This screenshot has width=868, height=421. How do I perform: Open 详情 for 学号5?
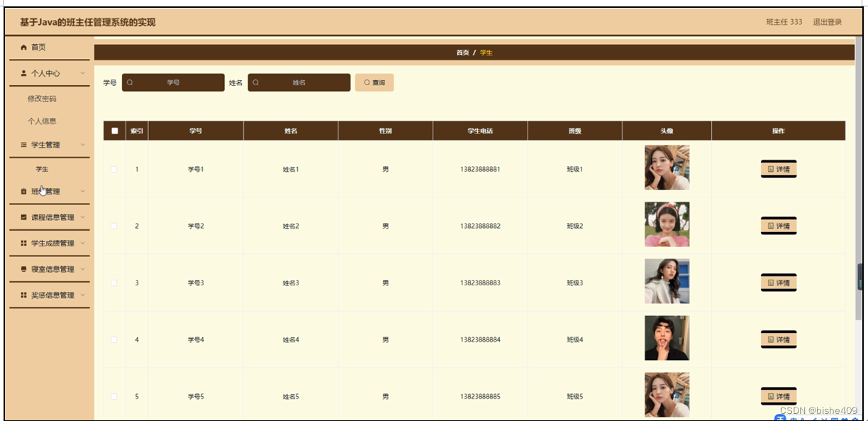[x=779, y=396]
